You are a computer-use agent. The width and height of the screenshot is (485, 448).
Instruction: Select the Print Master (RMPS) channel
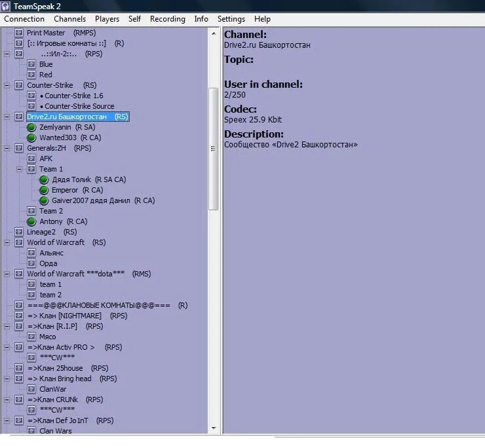coord(61,33)
